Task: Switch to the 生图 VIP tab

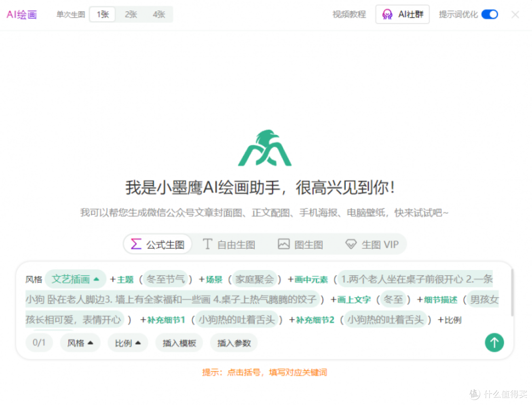Action: coord(372,244)
